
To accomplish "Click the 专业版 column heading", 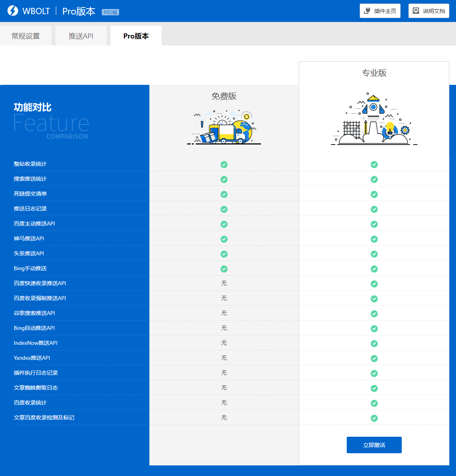I will point(374,73).
